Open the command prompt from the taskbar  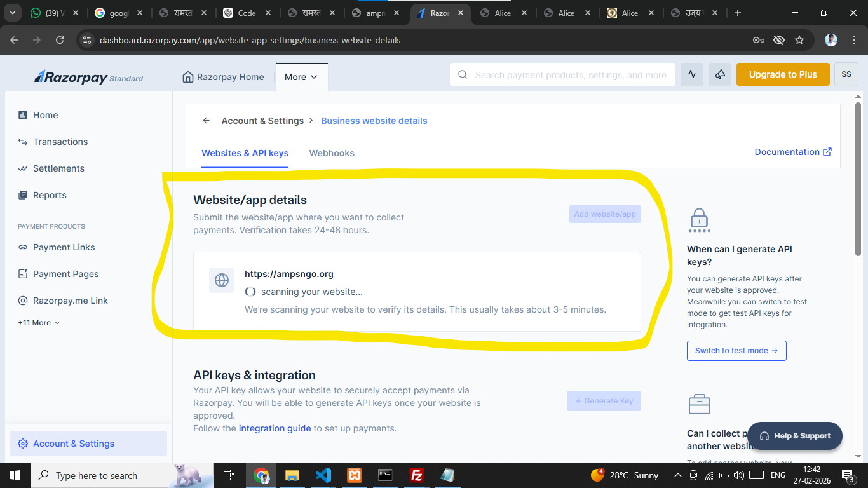click(x=385, y=475)
